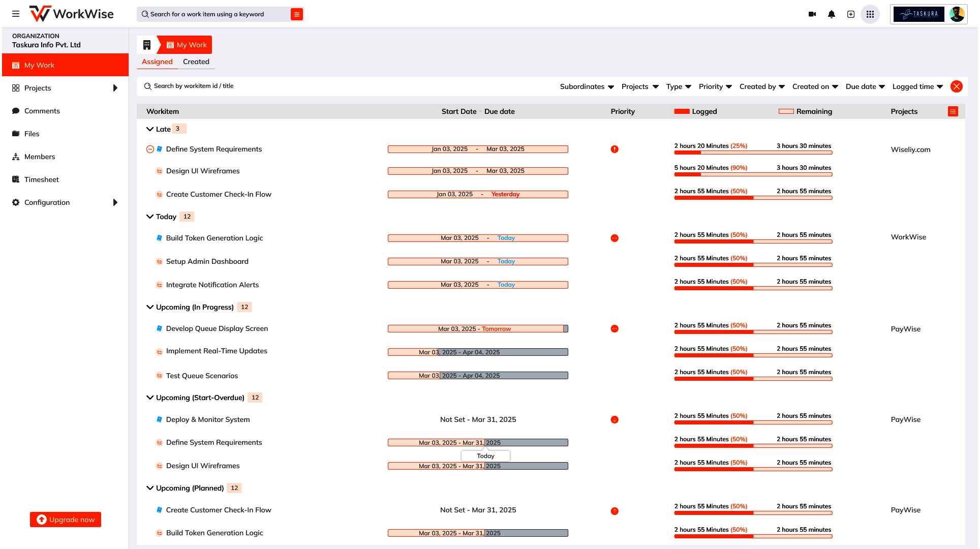Screen dimensions: 980x549
Task: Collapse the Late group
Action: point(150,129)
